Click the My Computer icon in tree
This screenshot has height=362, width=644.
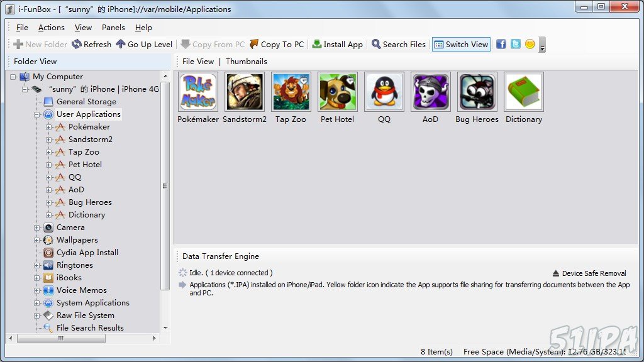[25, 77]
